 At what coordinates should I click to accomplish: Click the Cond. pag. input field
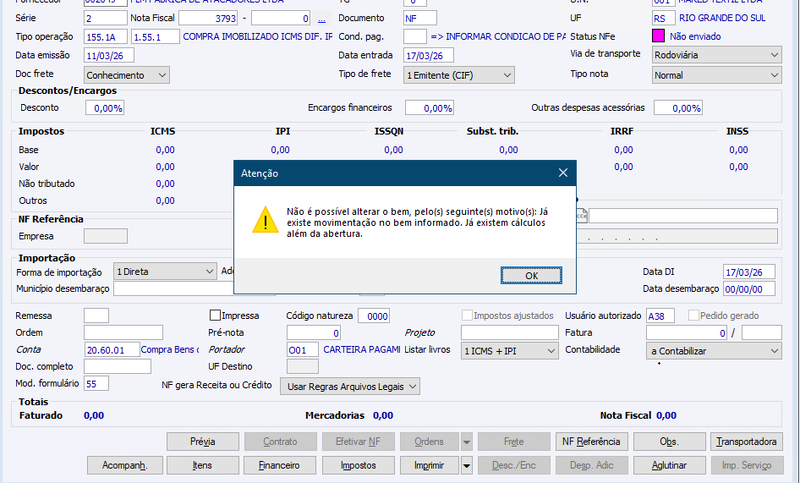[x=415, y=37]
